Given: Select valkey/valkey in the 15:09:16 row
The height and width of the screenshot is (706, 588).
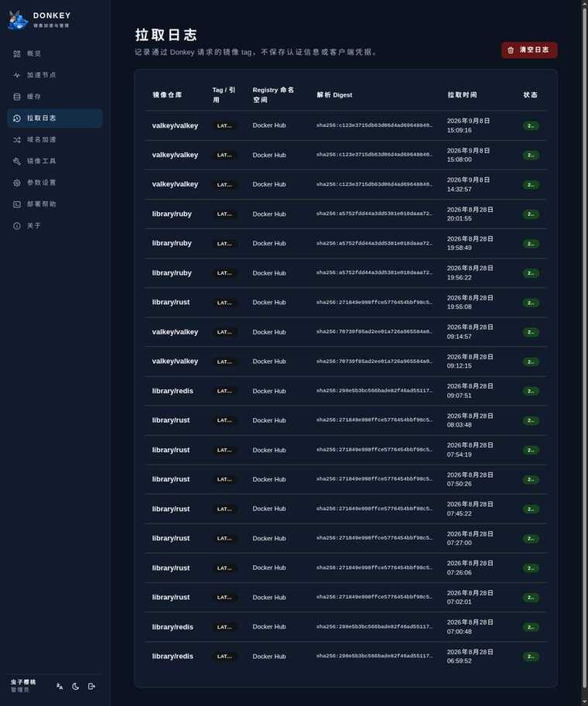Looking at the screenshot, I should pos(175,125).
